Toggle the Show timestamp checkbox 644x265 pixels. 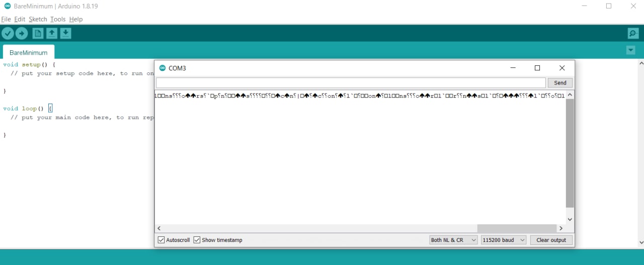point(197,240)
